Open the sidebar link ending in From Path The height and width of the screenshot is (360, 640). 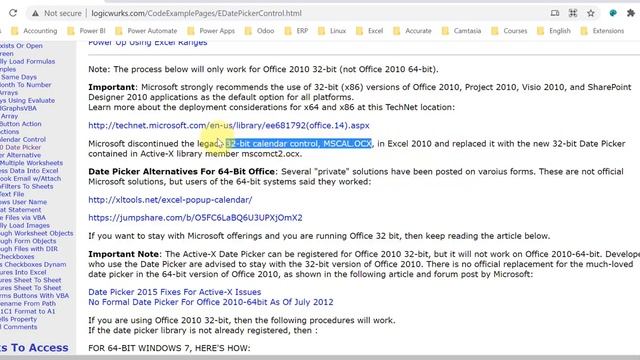tap(28, 303)
